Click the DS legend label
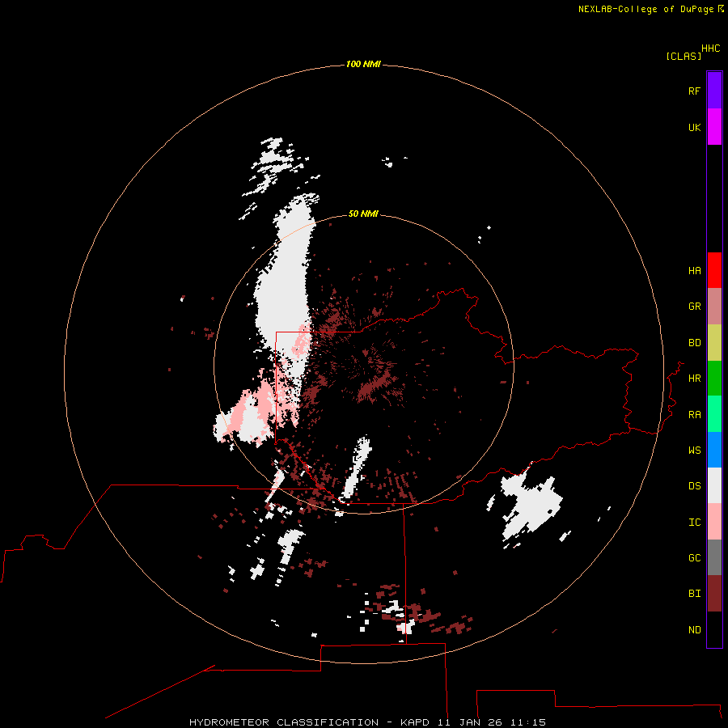The height and width of the screenshot is (728, 728). click(x=694, y=486)
